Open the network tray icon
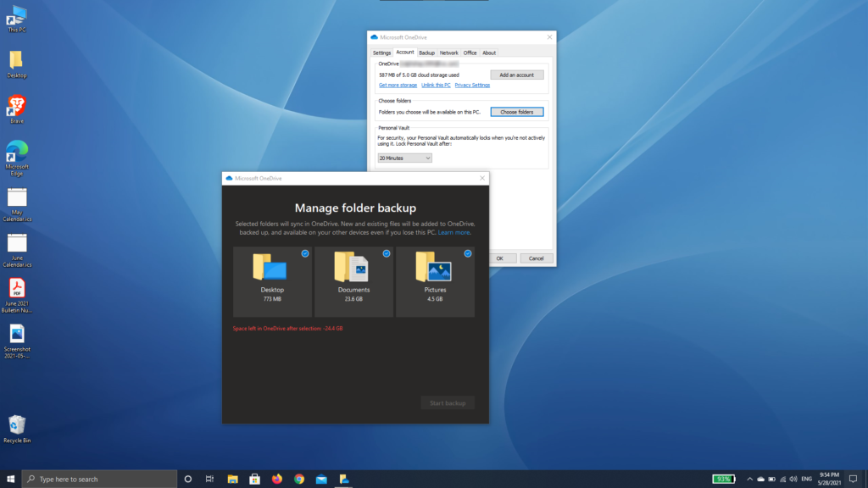The width and height of the screenshot is (868, 488). pos(782,480)
